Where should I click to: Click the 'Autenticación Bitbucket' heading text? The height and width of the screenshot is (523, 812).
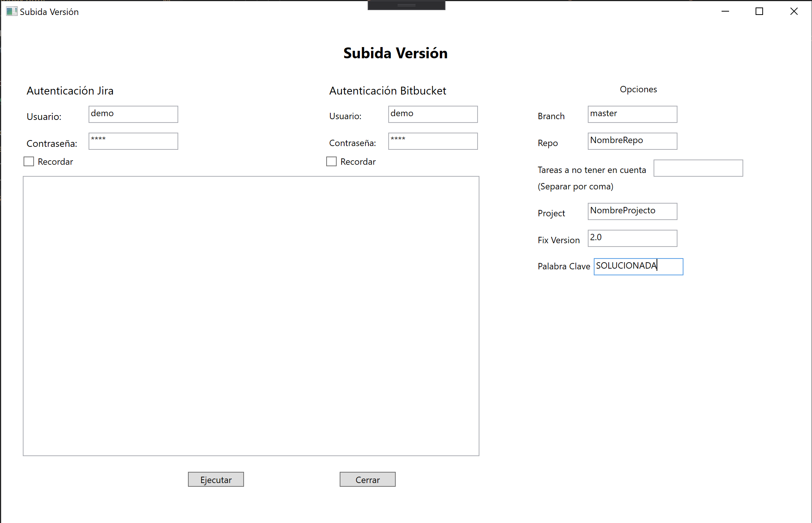click(388, 91)
